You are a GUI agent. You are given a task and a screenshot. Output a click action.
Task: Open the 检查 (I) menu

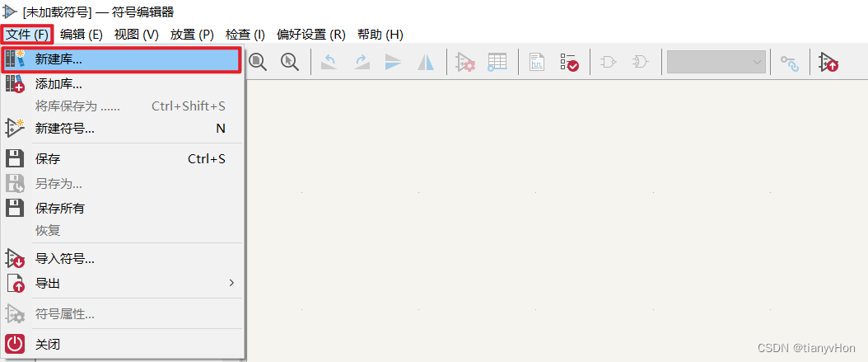[x=245, y=35]
